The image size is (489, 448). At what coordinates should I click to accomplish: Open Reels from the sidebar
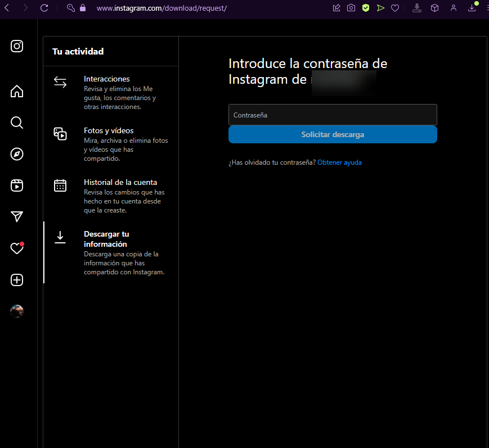click(17, 185)
